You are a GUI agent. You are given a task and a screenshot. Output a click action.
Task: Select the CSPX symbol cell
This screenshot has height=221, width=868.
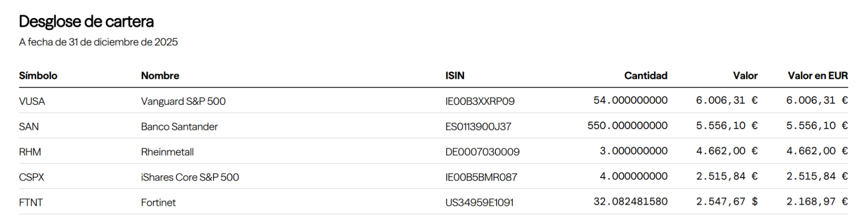(31, 177)
